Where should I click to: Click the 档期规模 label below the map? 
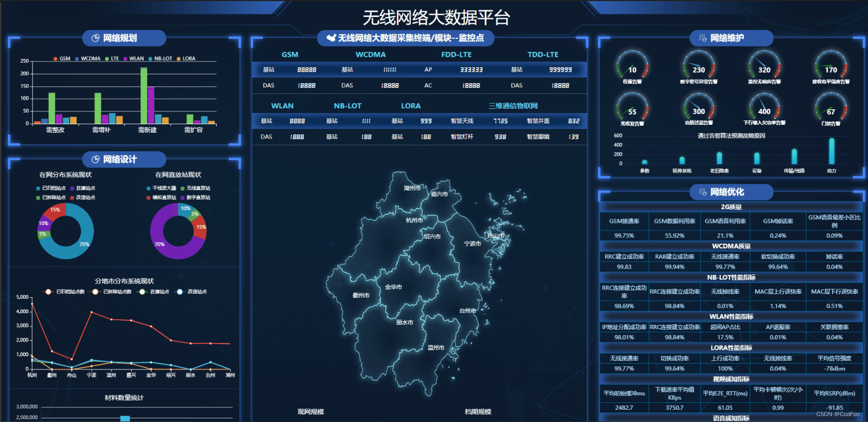coord(478,412)
